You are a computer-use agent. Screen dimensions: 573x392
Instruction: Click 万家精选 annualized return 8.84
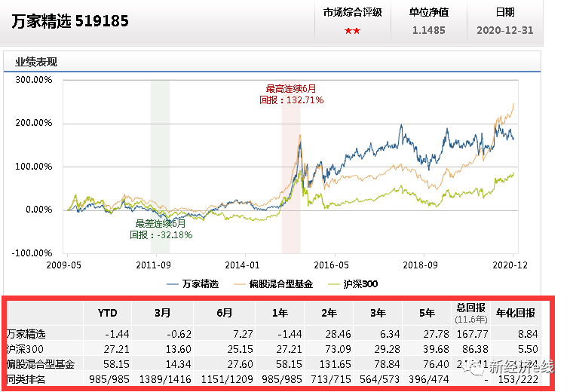tap(528, 334)
